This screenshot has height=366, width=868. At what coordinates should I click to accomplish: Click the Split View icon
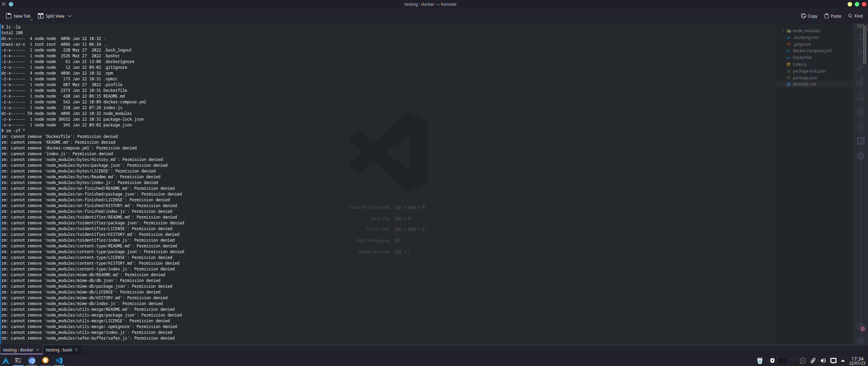[41, 16]
